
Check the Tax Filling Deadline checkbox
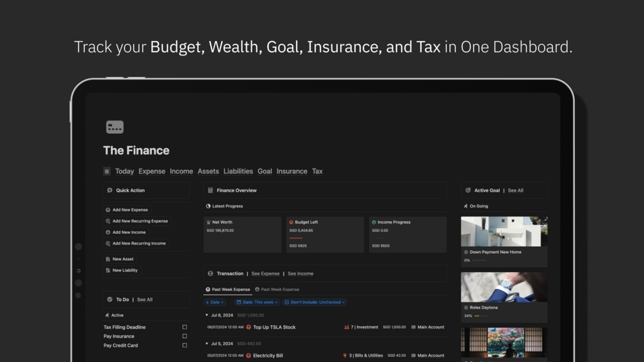185,327
